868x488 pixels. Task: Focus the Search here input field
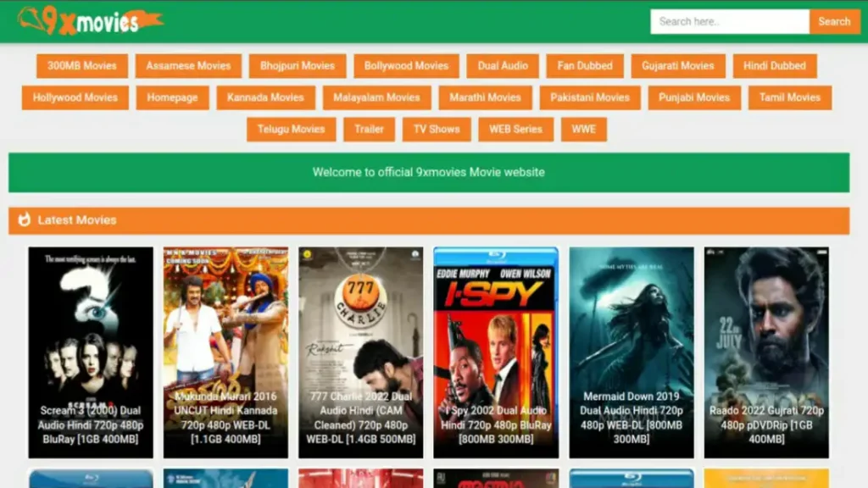[730, 21]
